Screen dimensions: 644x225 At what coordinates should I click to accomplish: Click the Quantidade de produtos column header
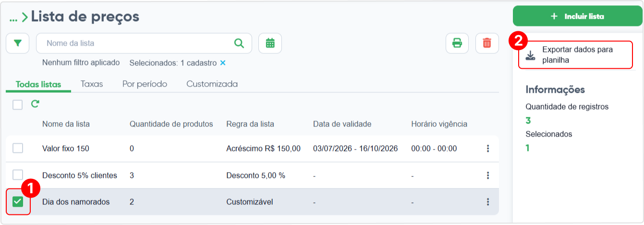171,124
